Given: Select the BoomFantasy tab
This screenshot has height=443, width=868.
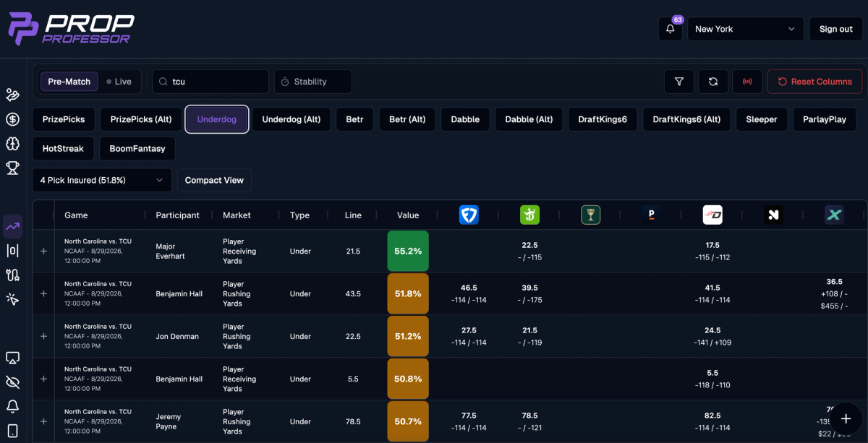Looking at the screenshot, I should (137, 148).
